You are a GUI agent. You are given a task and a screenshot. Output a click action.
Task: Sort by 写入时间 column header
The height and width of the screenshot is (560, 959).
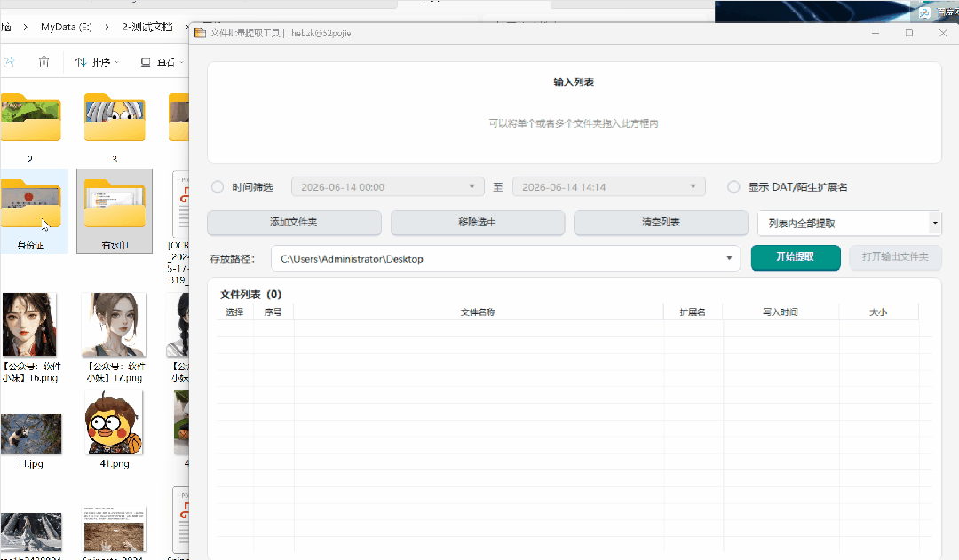[781, 312]
